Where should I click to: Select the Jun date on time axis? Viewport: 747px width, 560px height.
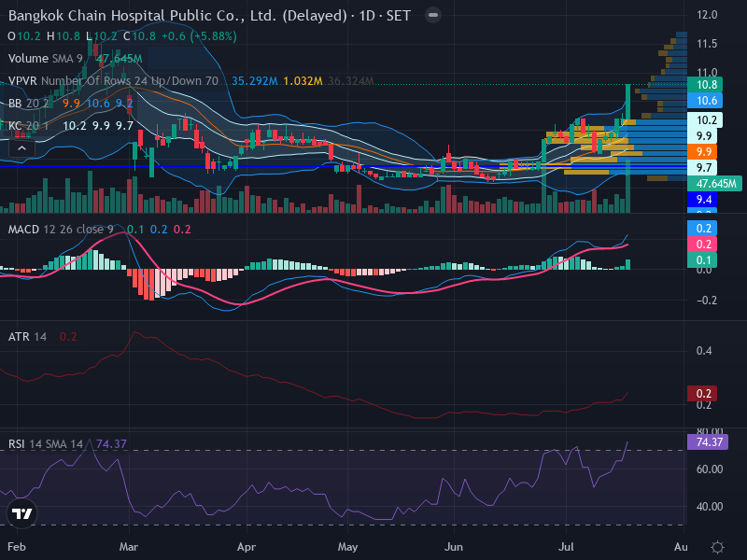(x=454, y=547)
